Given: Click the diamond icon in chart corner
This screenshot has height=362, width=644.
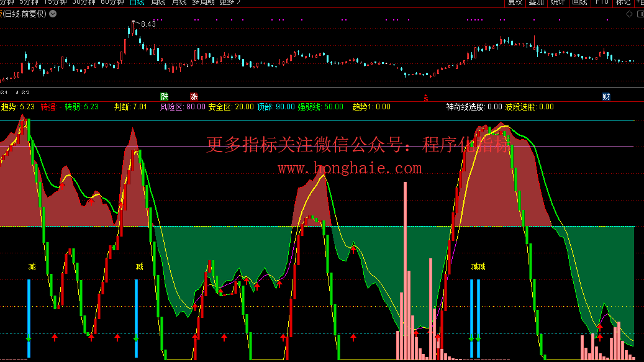Looking at the screenshot, I should point(629,14).
